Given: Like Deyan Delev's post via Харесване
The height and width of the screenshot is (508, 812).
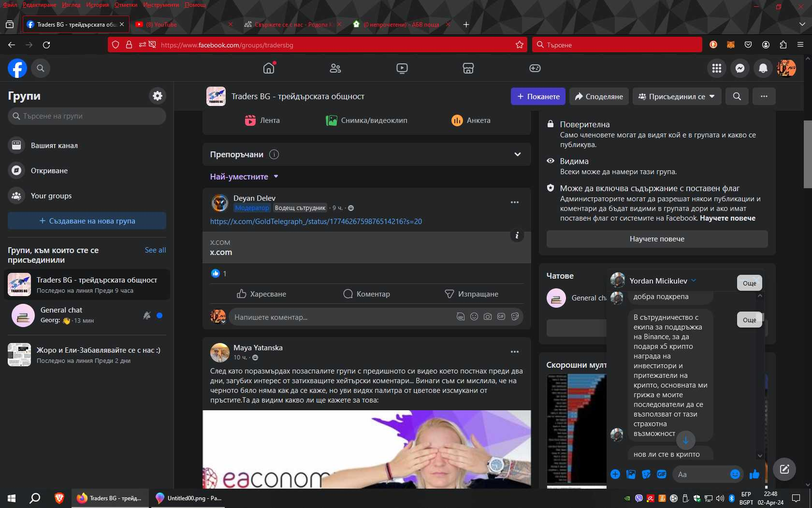Looking at the screenshot, I should (x=261, y=294).
